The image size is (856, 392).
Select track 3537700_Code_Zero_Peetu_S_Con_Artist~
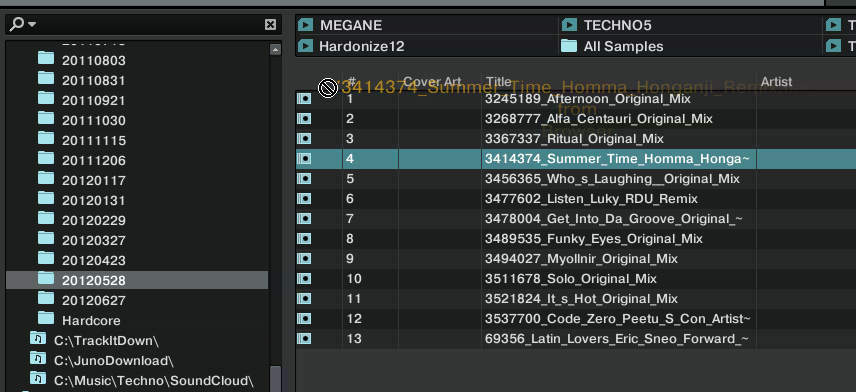point(617,319)
